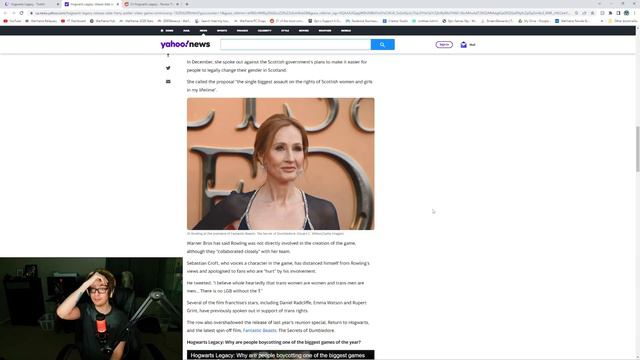Open the browser extensions puzzle icon
This screenshot has height=360, width=640.
(x=611, y=13)
